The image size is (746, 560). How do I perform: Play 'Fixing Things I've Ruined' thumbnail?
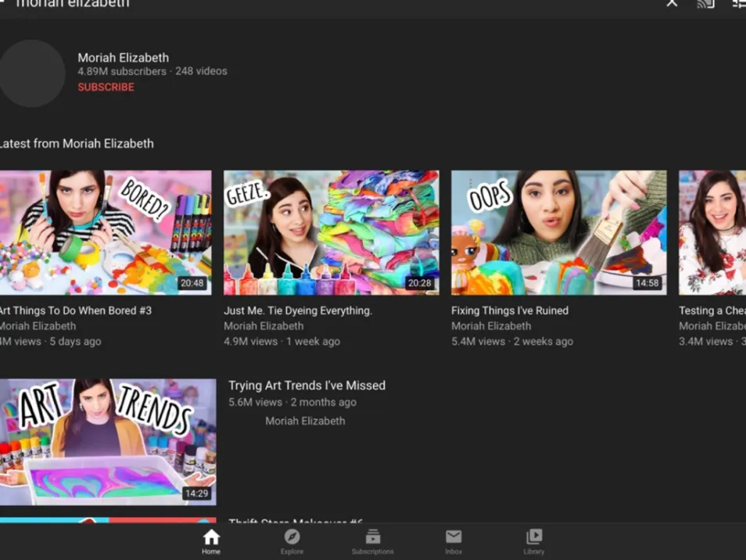coord(558,232)
